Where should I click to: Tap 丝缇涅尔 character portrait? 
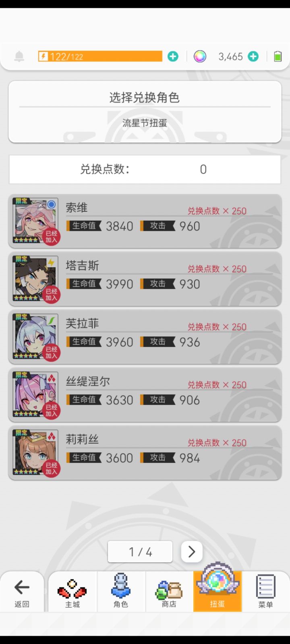coord(35,395)
